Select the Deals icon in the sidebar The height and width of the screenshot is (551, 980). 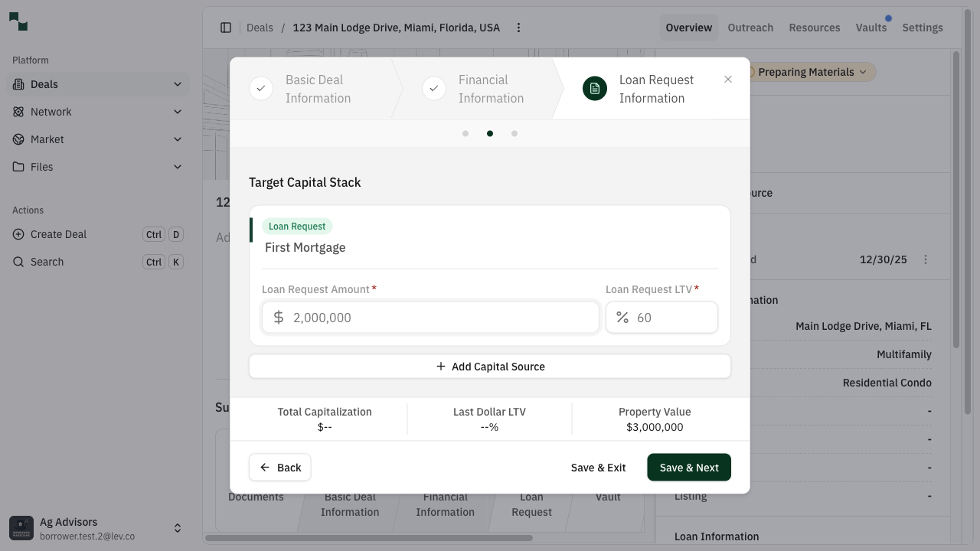click(17, 84)
